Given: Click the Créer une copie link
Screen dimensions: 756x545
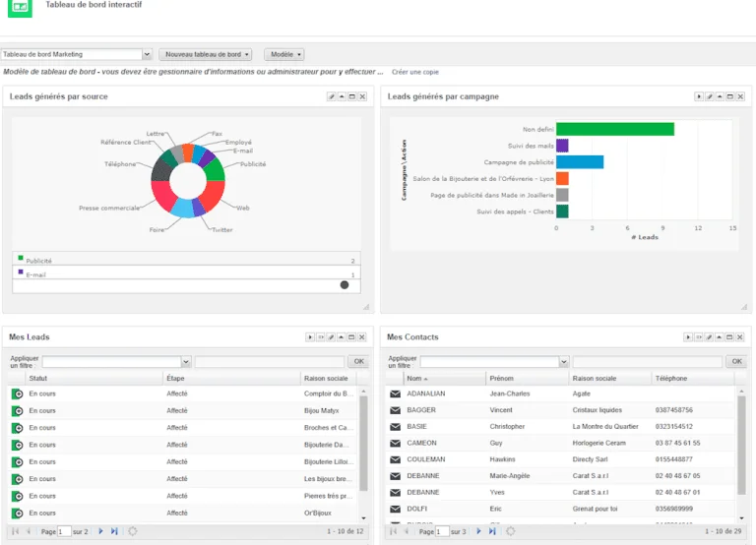Looking at the screenshot, I should pyautogui.click(x=415, y=72).
